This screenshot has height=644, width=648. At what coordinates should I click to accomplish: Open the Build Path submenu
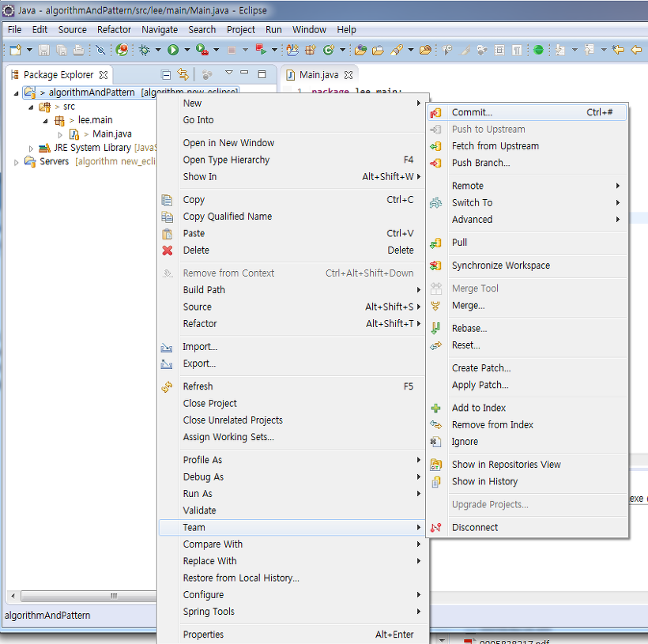292,290
